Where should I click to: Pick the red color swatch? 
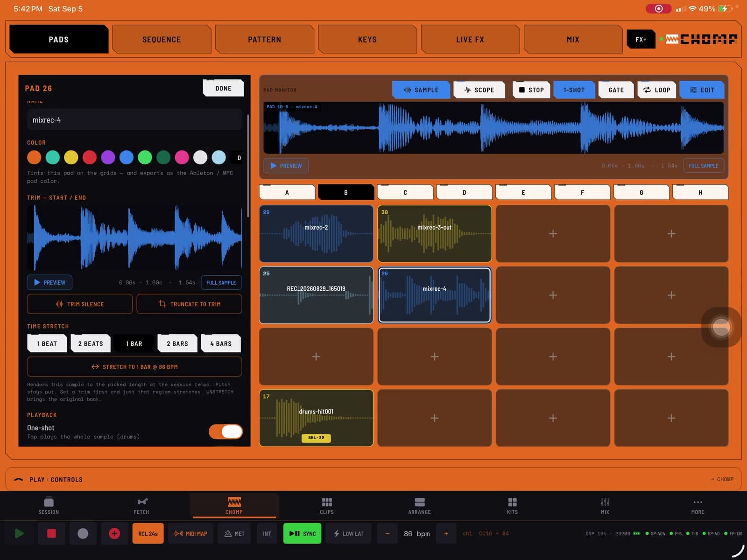click(x=90, y=157)
